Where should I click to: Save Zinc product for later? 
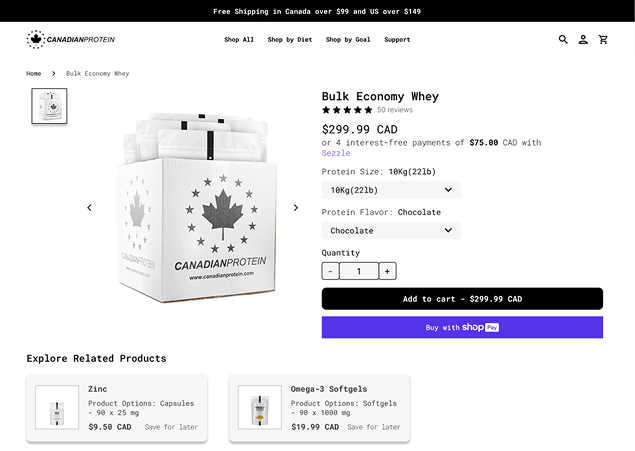(x=171, y=427)
